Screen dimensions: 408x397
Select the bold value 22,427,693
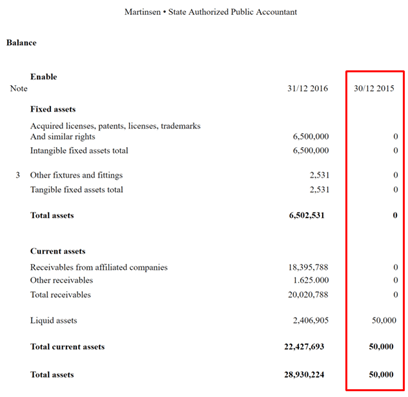pos(304,347)
